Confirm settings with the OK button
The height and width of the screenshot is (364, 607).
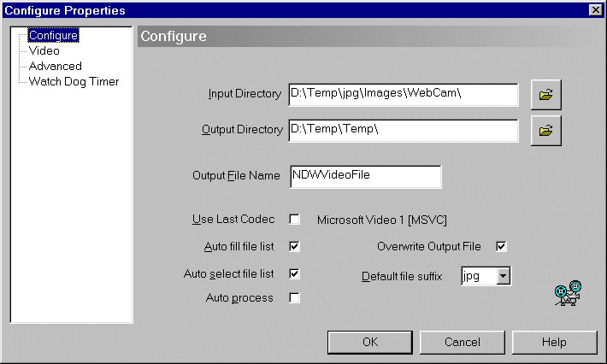coord(370,343)
